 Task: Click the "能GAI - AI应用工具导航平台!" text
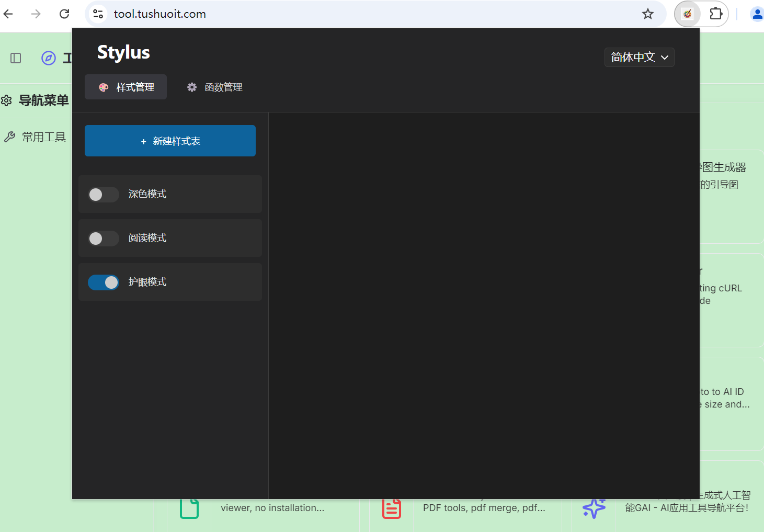point(687,508)
